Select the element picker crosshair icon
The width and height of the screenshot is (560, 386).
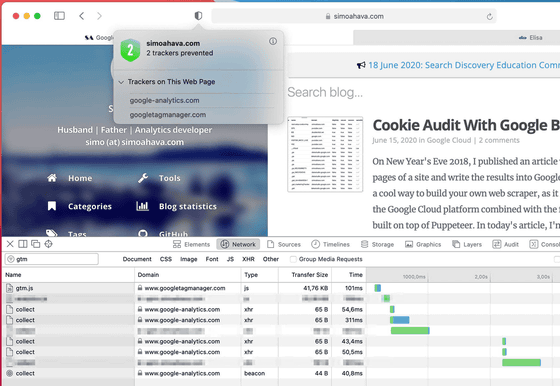[x=49, y=244]
